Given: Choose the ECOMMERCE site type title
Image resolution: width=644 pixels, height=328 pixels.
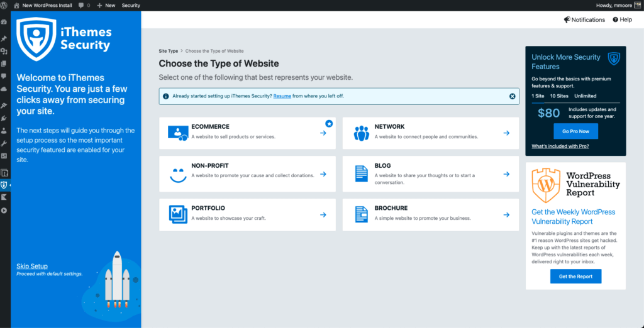Looking at the screenshot, I should click(x=210, y=127).
